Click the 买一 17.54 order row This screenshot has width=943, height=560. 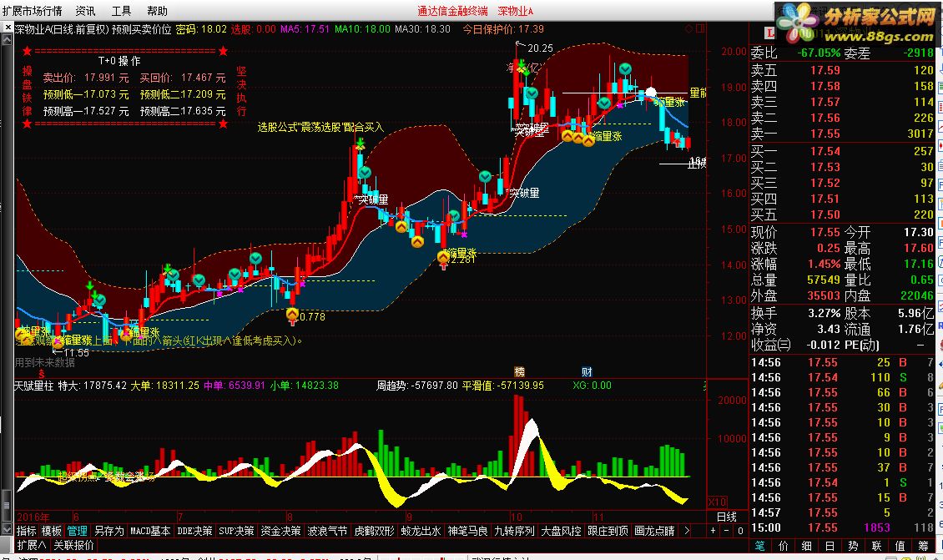pos(842,151)
